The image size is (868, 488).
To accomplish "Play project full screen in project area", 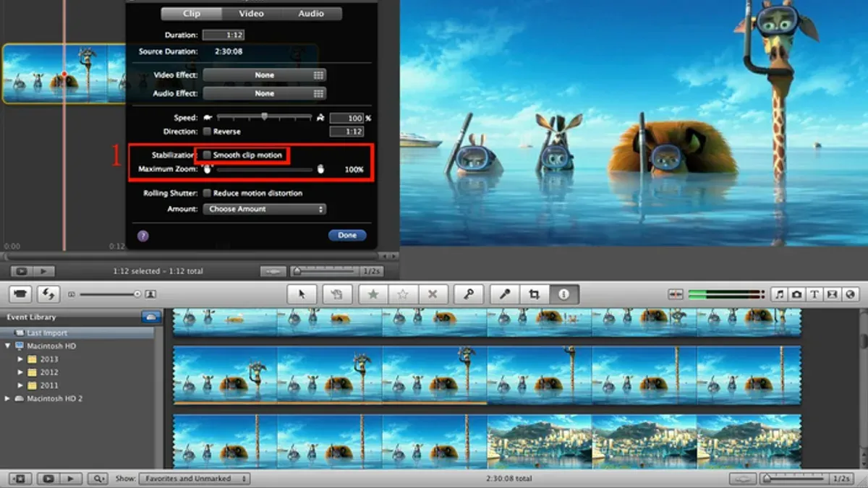I will (22, 271).
